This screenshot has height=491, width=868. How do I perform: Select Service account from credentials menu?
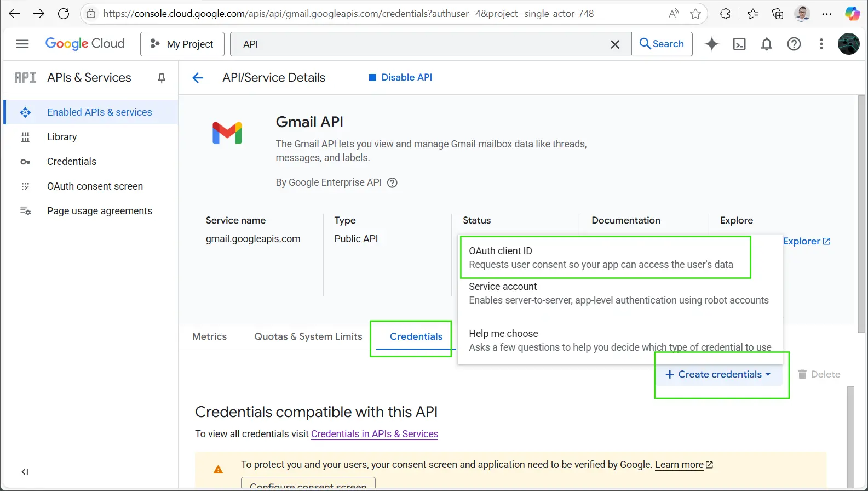[618, 293]
